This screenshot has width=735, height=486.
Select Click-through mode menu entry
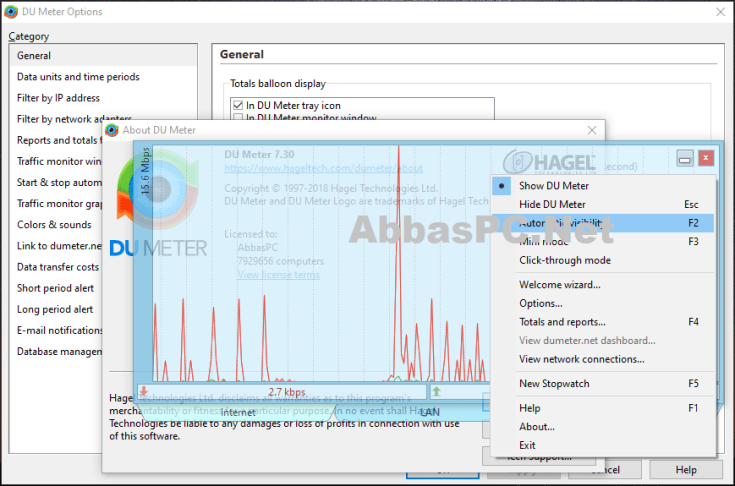point(603,260)
